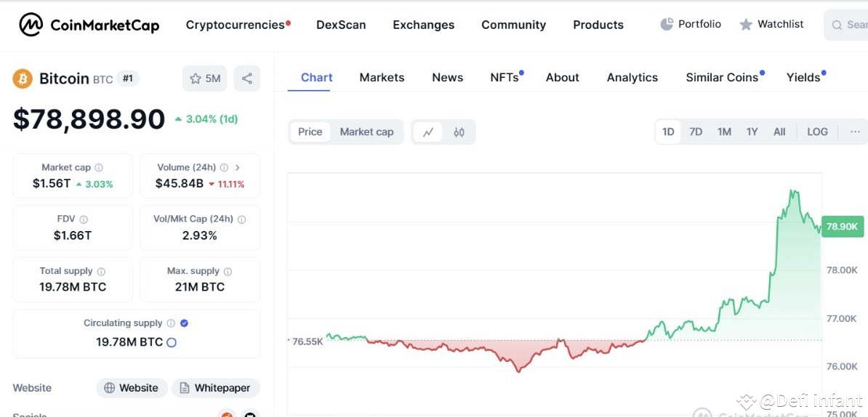868x417 pixels.
Task: Switch to the About tab
Action: coord(563,78)
